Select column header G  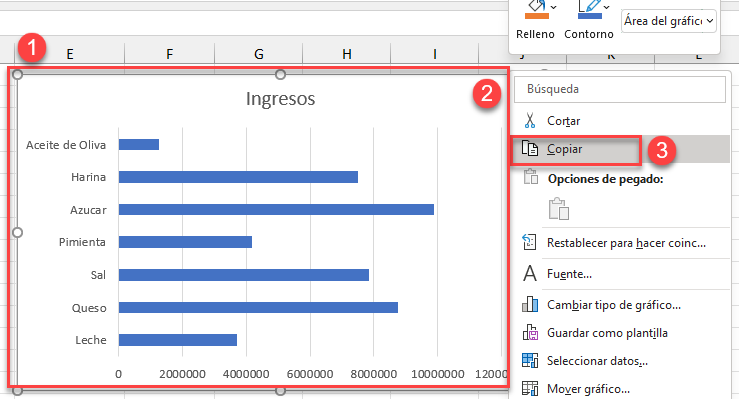[258, 54]
